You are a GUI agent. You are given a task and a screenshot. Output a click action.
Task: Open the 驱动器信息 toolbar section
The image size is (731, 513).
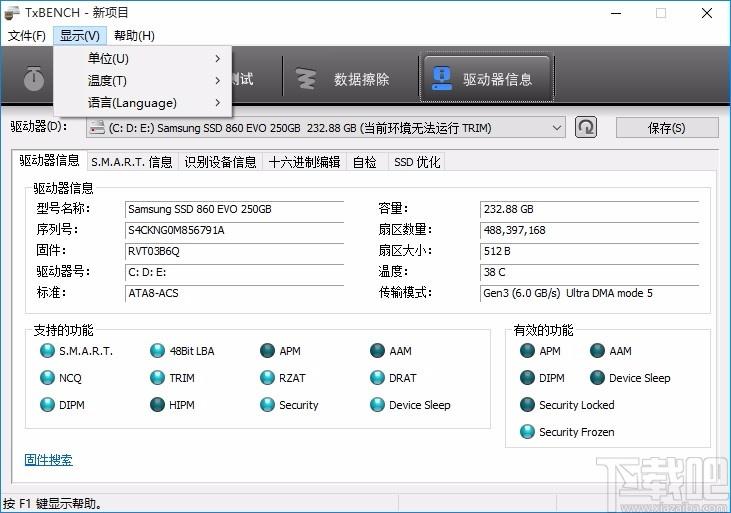click(x=487, y=79)
